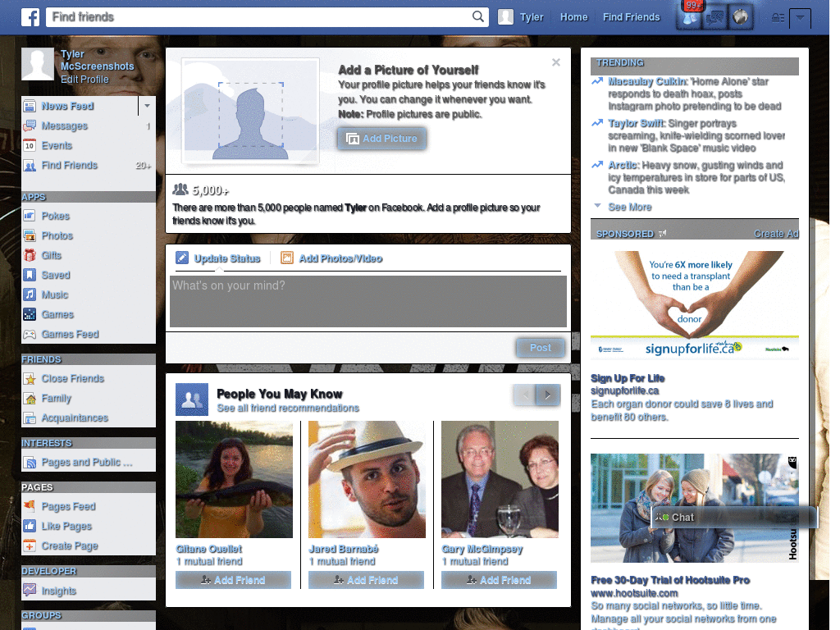Dismiss the Add a Picture card

556,62
